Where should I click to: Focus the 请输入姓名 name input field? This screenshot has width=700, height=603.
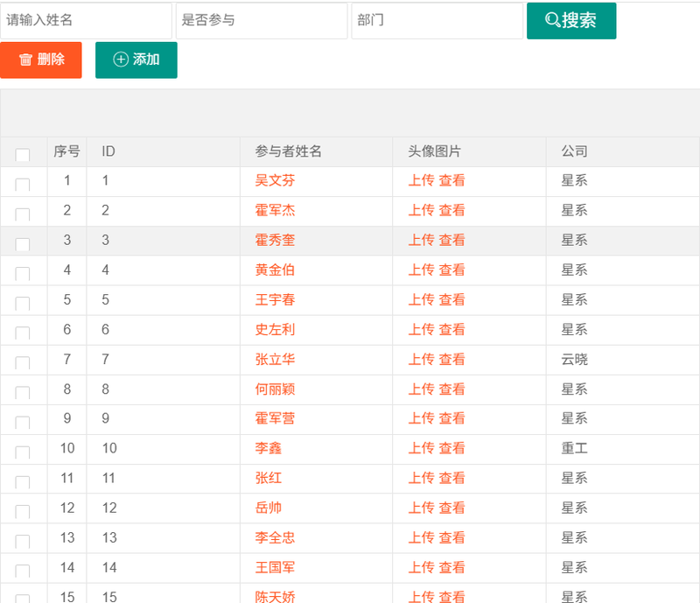tap(86, 20)
